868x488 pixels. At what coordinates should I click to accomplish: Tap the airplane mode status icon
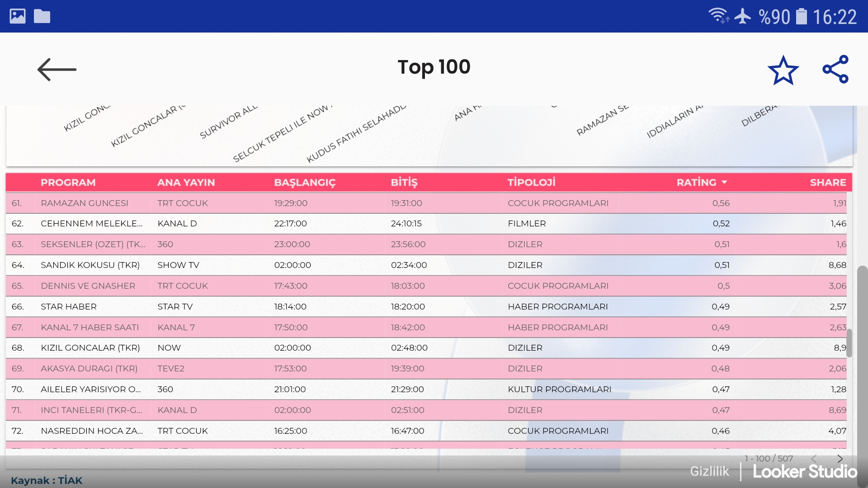[742, 16]
